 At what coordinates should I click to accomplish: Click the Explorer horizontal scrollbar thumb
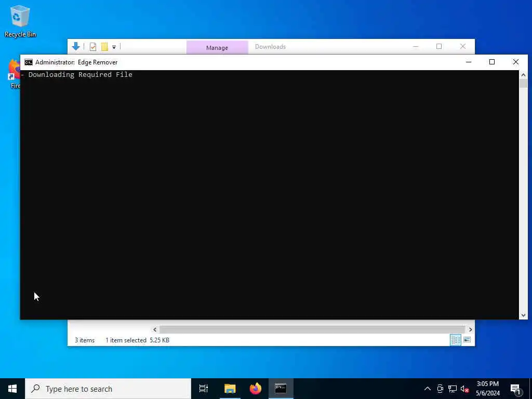pyautogui.click(x=312, y=329)
